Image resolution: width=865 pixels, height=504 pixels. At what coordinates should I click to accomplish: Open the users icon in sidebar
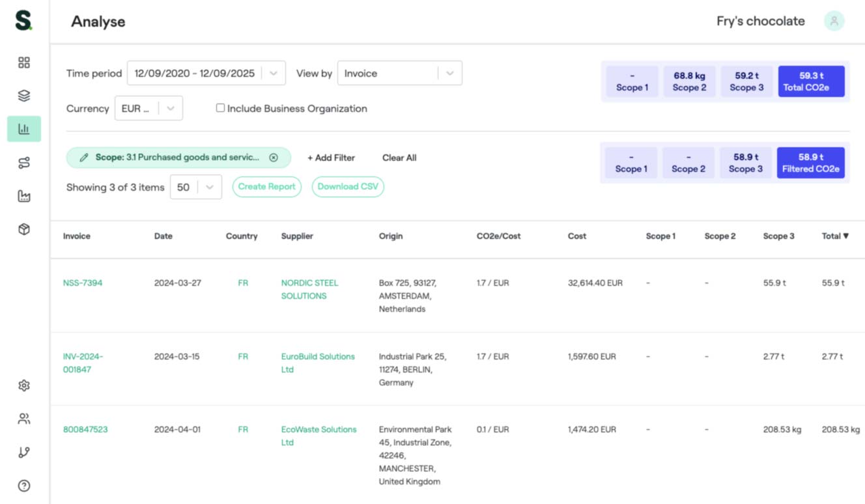24,419
